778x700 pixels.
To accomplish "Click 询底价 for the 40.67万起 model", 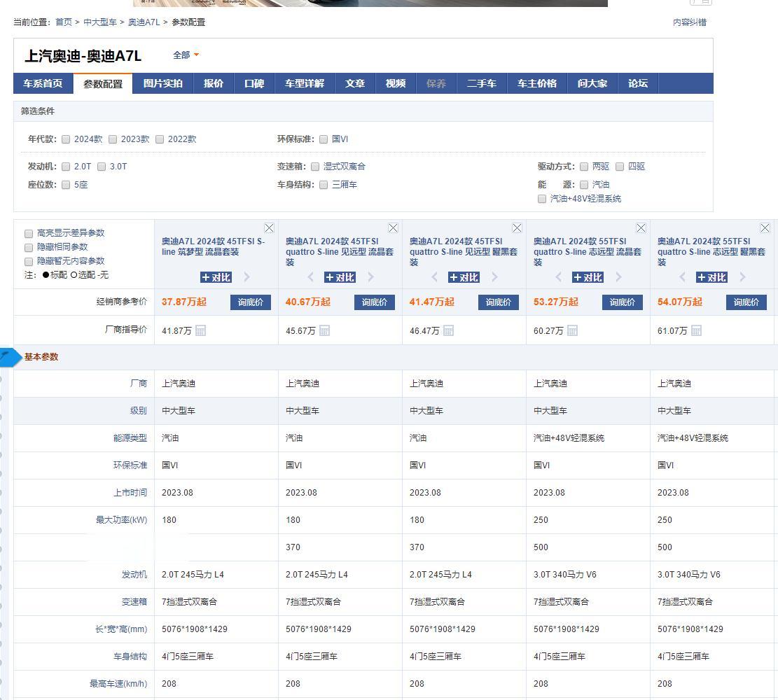I will click(375, 302).
